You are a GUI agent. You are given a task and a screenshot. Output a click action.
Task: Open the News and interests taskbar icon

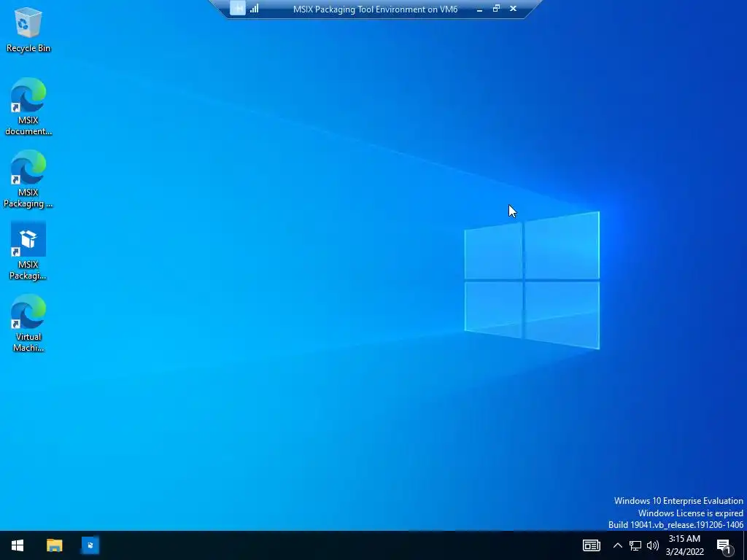coord(591,545)
